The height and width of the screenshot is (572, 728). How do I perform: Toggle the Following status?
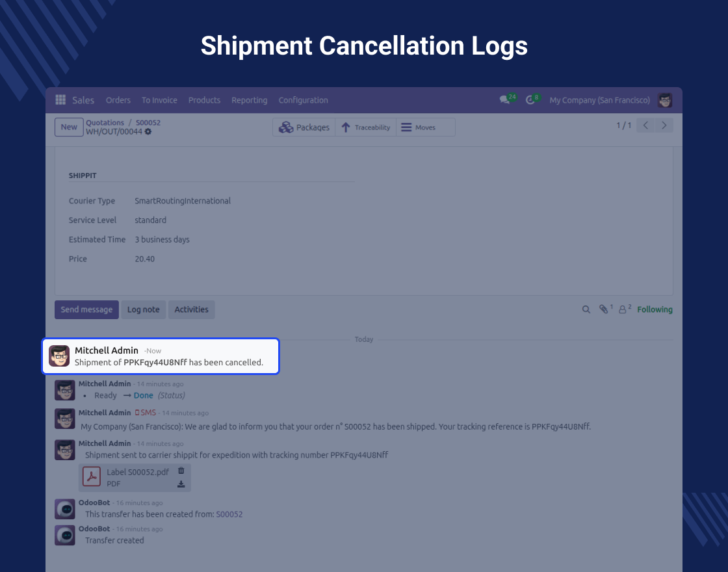[x=655, y=310]
